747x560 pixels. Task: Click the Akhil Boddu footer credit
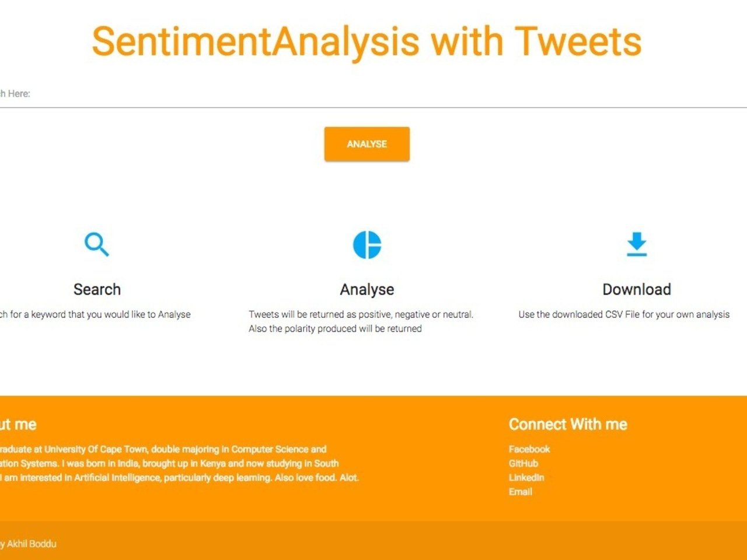[29, 544]
